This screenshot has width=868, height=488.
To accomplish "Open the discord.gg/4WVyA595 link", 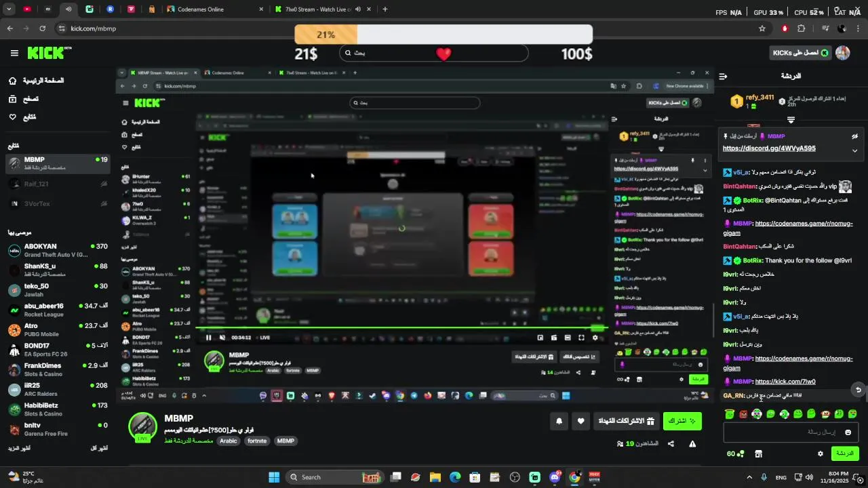I will coord(769,148).
